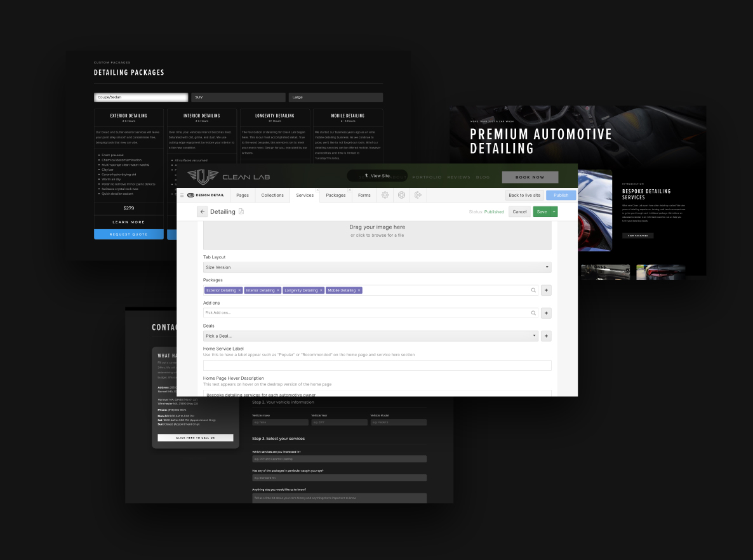Switch to the Pages tab
Viewport: 753px width, 560px height.
tap(242, 195)
